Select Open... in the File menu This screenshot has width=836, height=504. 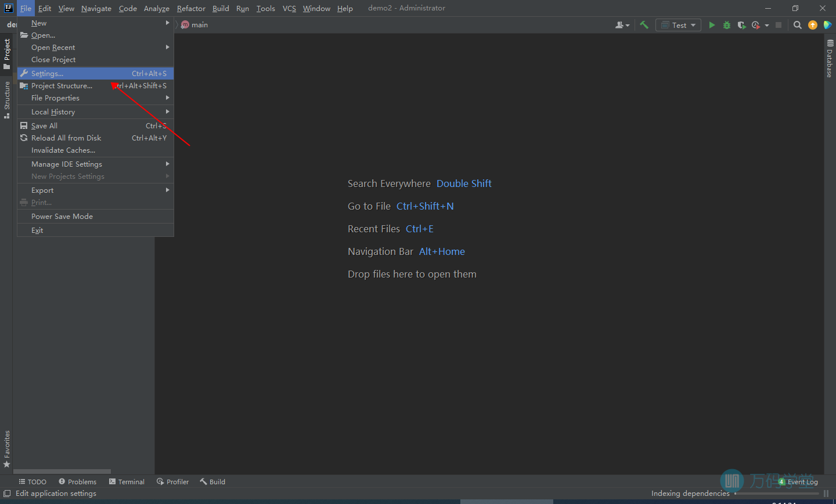tap(95, 35)
